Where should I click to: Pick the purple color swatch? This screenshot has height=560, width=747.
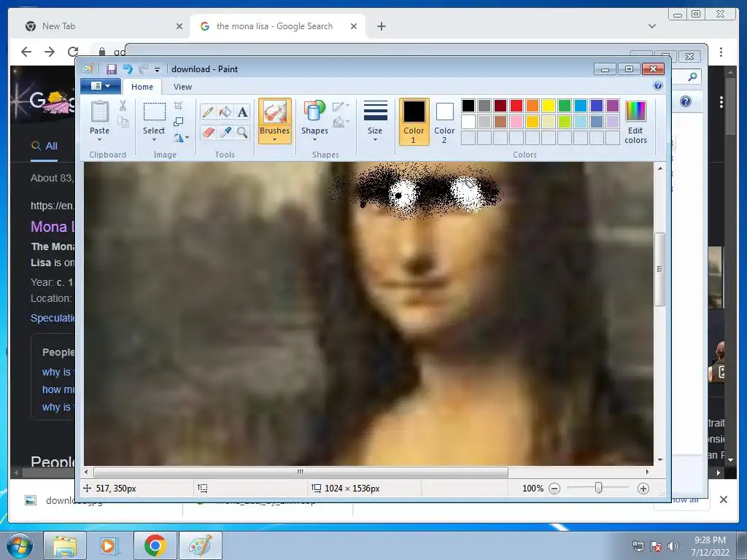tap(613, 105)
